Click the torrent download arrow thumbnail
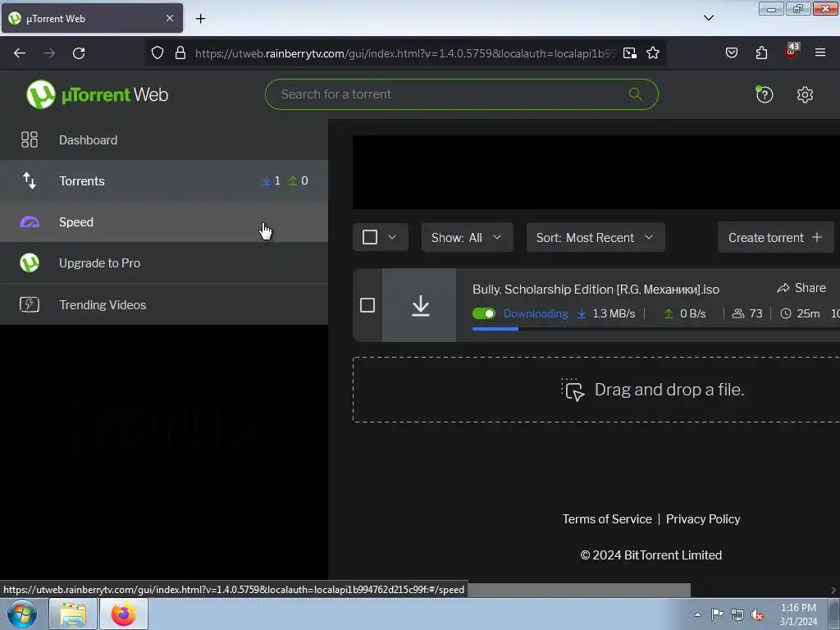The image size is (840, 630). pyautogui.click(x=419, y=305)
